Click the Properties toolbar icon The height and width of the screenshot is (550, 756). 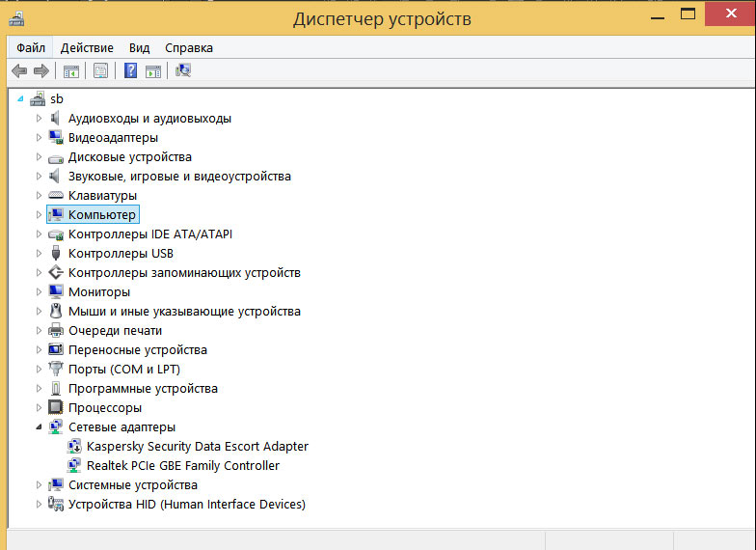point(100,71)
